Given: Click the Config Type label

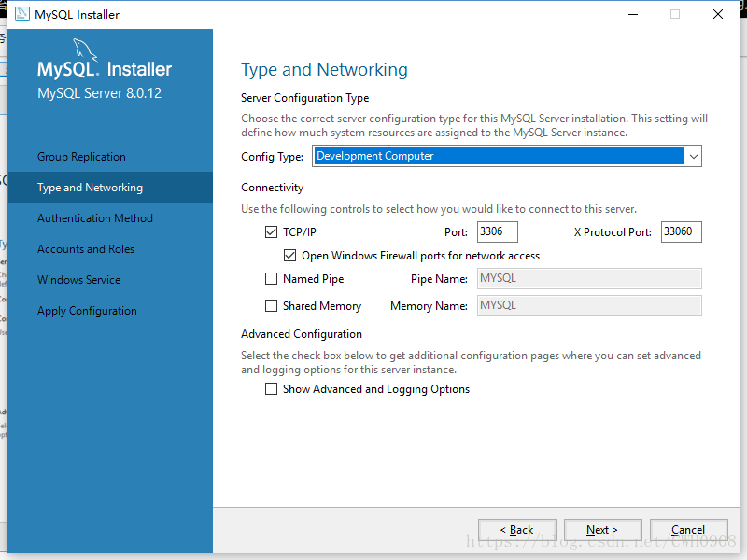Looking at the screenshot, I should tap(272, 157).
